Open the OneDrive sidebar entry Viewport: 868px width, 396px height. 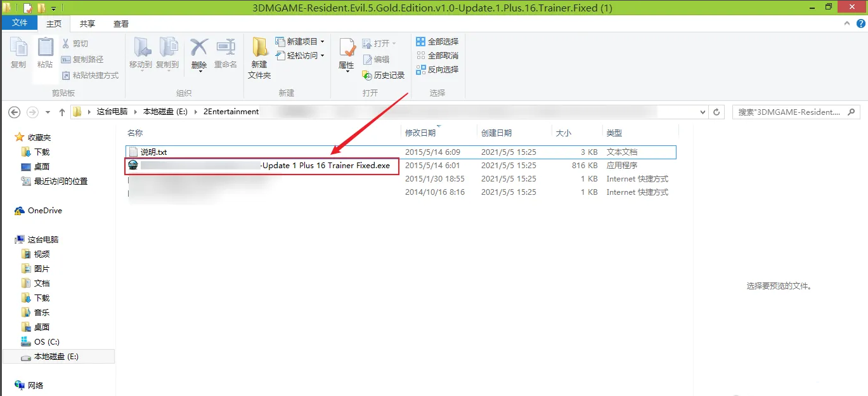pos(43,210)
